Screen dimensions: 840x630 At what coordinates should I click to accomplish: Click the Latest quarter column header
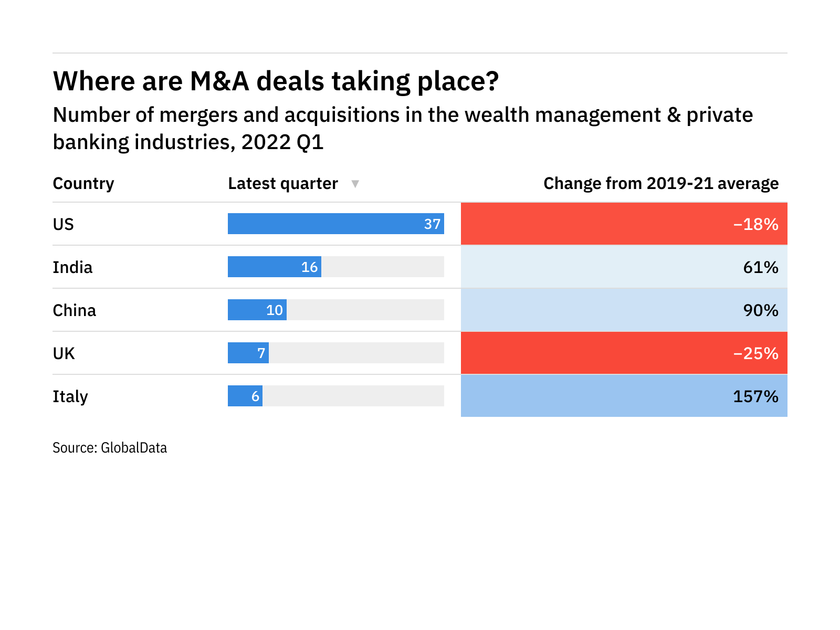283,184
